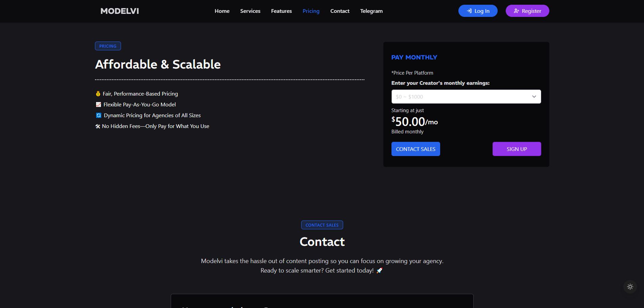Click the chart emoji beside Flexible Pay-As-You-Go
Viewport: 644px width, 308px height.
(x=98, y=105)
